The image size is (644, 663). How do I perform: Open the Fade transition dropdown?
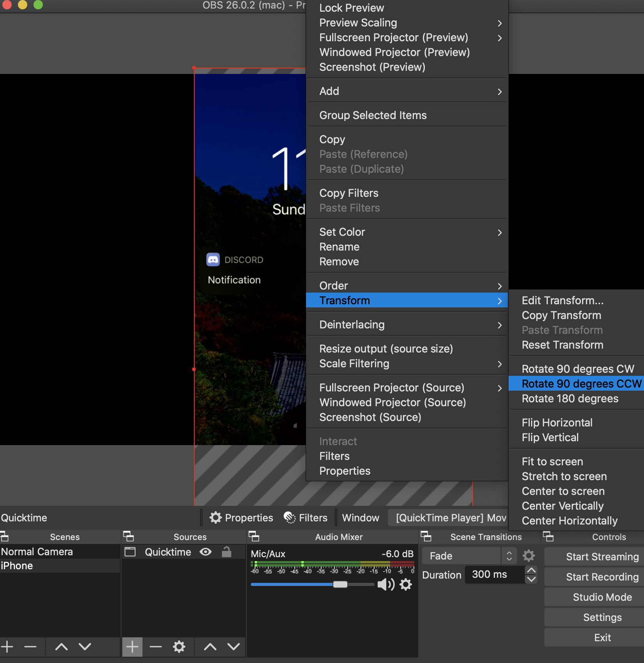(470, 556)
